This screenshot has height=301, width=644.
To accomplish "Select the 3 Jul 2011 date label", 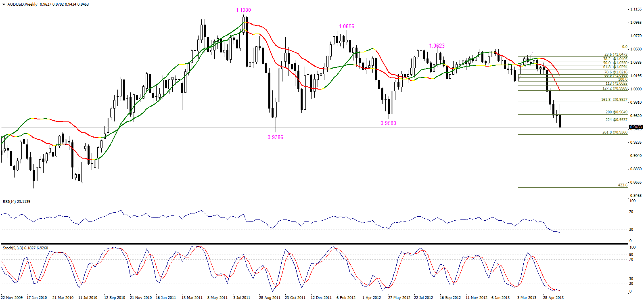I will (242, 298).
